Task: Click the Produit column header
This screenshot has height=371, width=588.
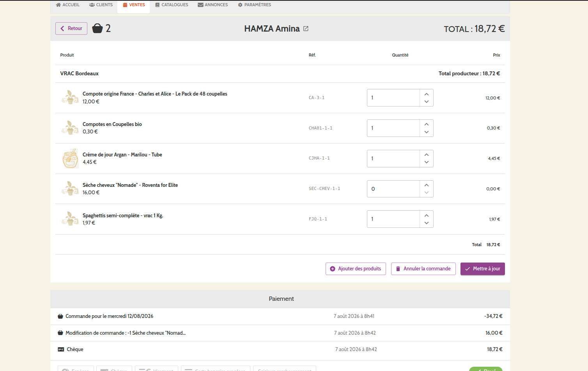Action: 67,55
